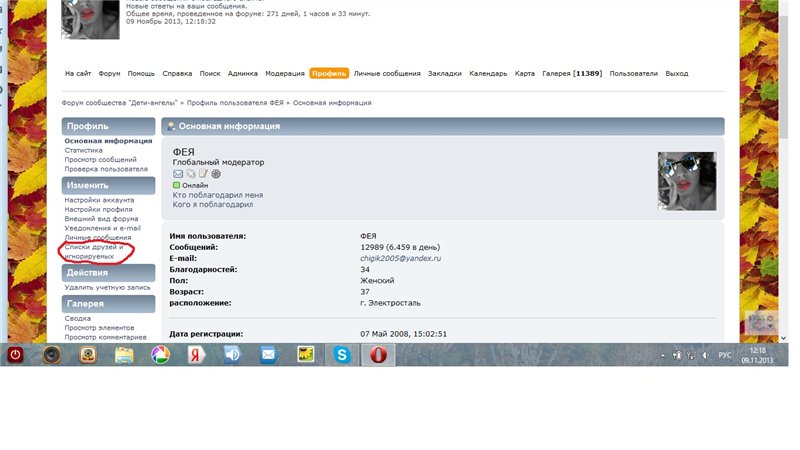Screen dimensions: 800x450
Task: Open the yellow flower photo app in taskbar
Action: coord(305,355)
